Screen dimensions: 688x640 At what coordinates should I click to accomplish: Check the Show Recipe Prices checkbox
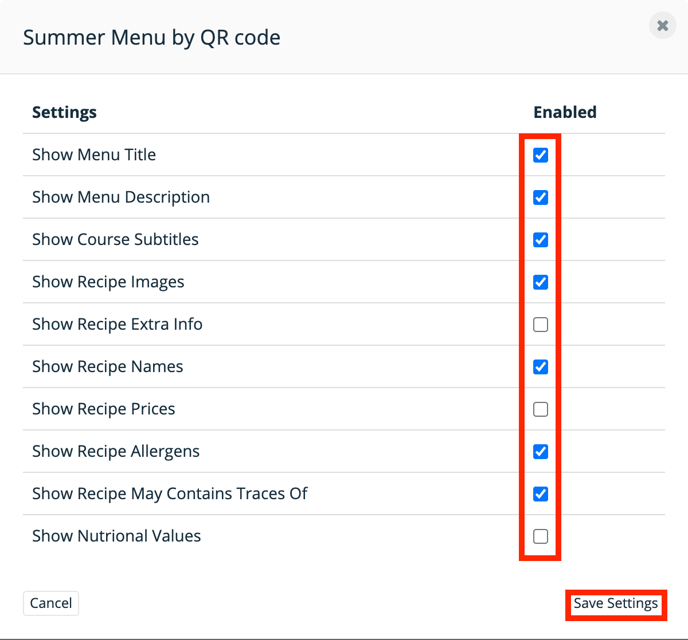[540, 409]
